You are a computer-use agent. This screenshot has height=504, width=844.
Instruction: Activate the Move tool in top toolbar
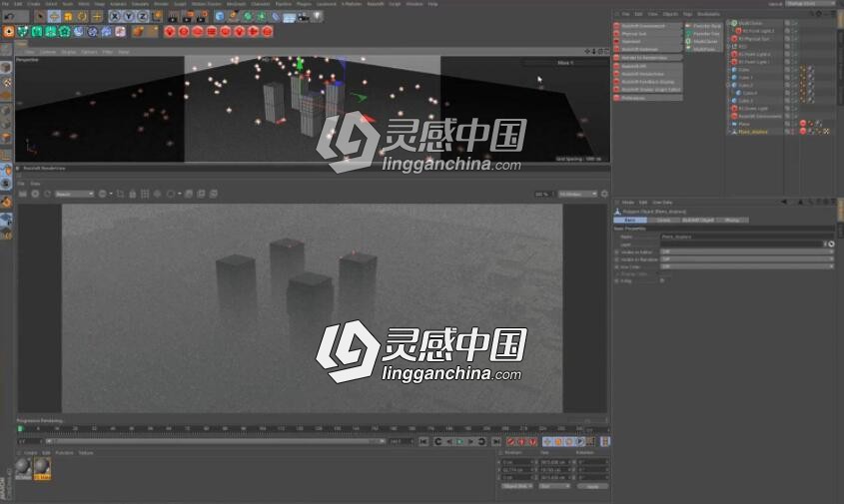(x=54, y=17)
